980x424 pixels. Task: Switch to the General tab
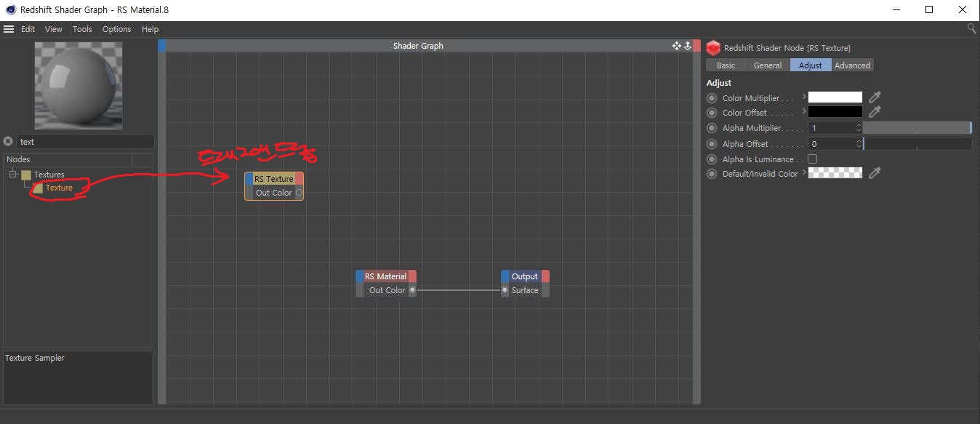(x=768, y=65)
